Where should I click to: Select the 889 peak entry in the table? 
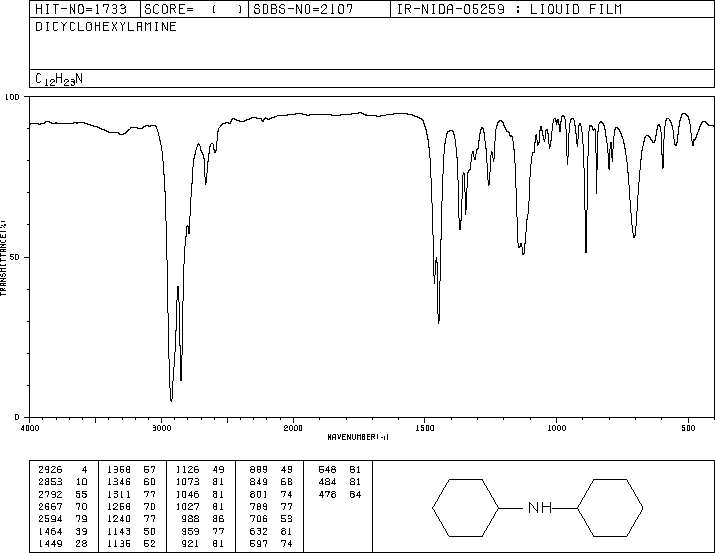click(271, 469)
